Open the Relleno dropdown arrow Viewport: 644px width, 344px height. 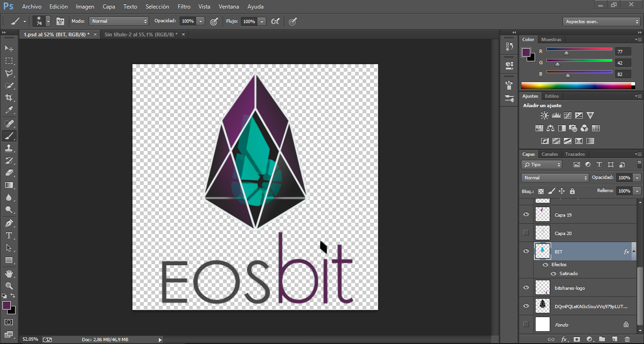[x=637, y=191]
